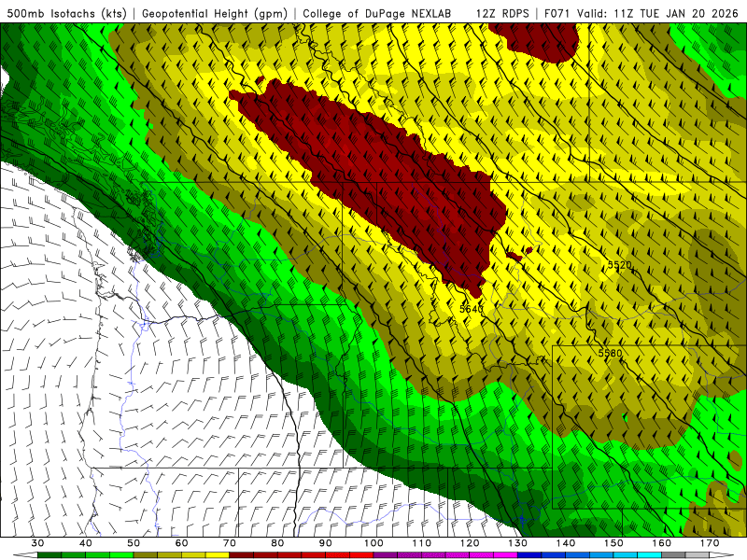Click the 150 tick label on colorbar
The width and height of the screenshot is (747, 560).
(614, 543)
